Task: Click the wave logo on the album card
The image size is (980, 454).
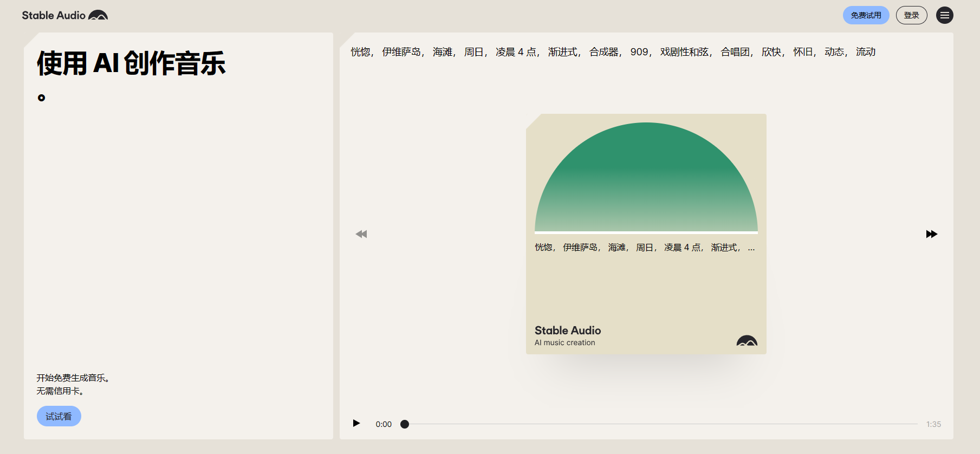Action: pyautogui.click(x=747, y=341)
